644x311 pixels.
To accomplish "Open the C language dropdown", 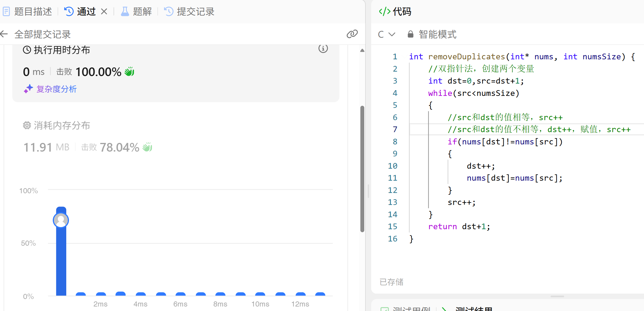I will pyautogui.click(x=387, y=34).
